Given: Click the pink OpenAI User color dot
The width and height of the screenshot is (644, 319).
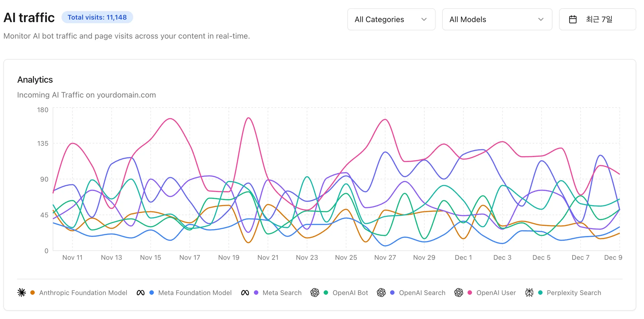Looking at the screenshot, I should point(470,293).
